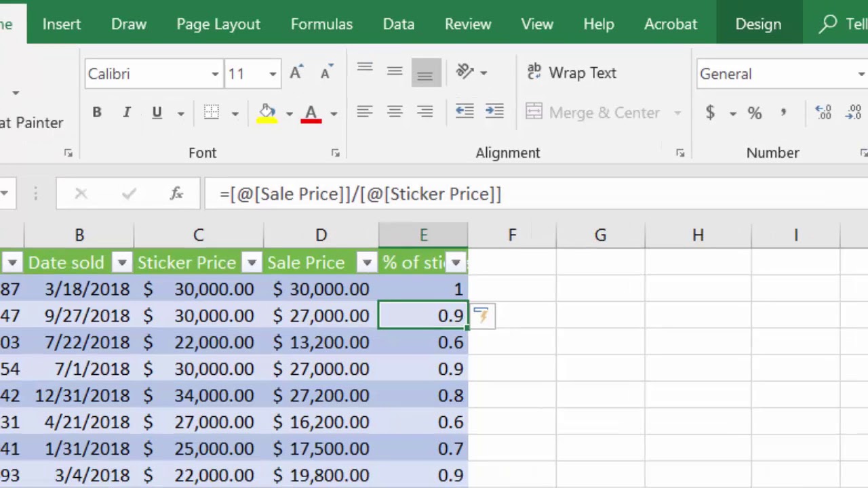868x488 pixels.
Task: Open Merge & Center dropdown arrow
Action: point(677,113)
